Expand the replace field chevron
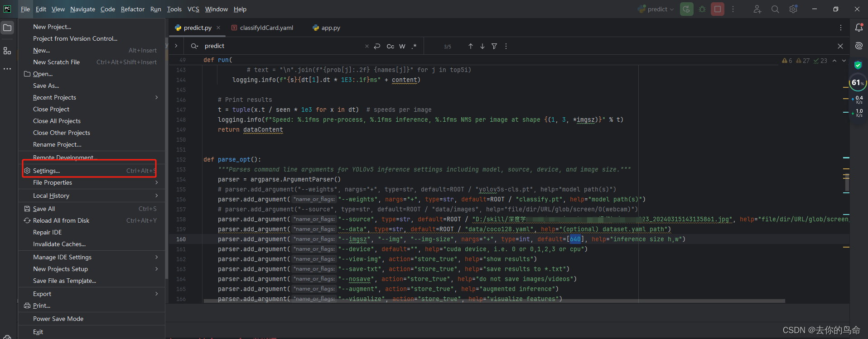 176,46
